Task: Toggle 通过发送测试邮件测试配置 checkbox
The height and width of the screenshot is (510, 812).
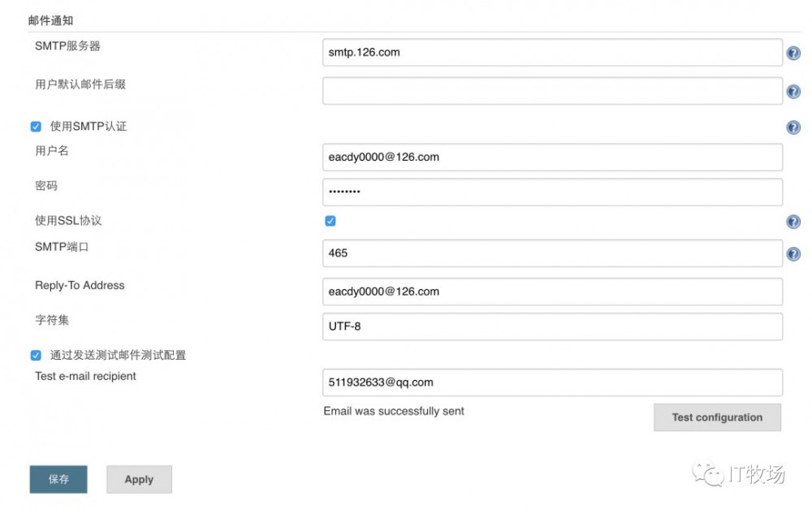Action: [x=36, y=355]
